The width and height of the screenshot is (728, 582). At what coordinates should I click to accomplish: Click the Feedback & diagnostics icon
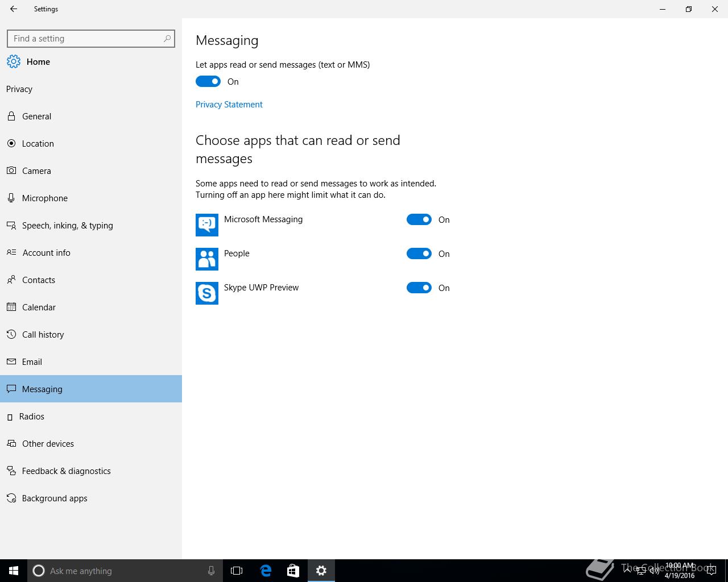(11, 471)
